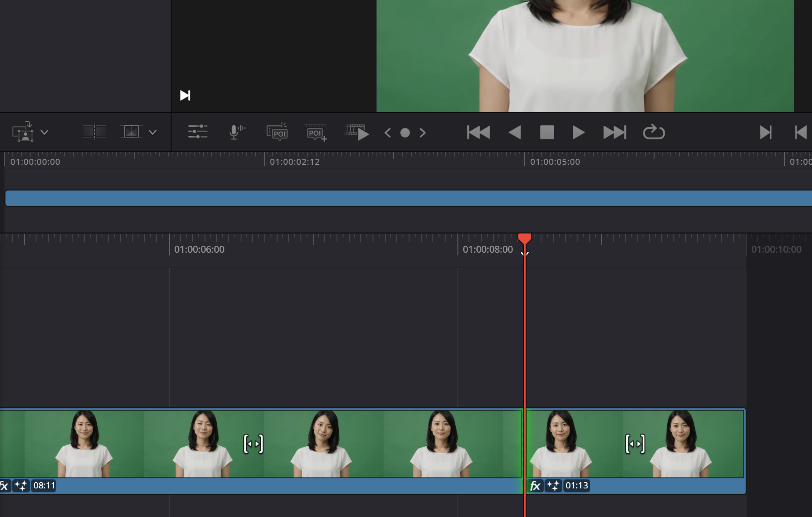
Task: Go to next marker arrow
Action: pyautogui.click(x=423, y=133)
